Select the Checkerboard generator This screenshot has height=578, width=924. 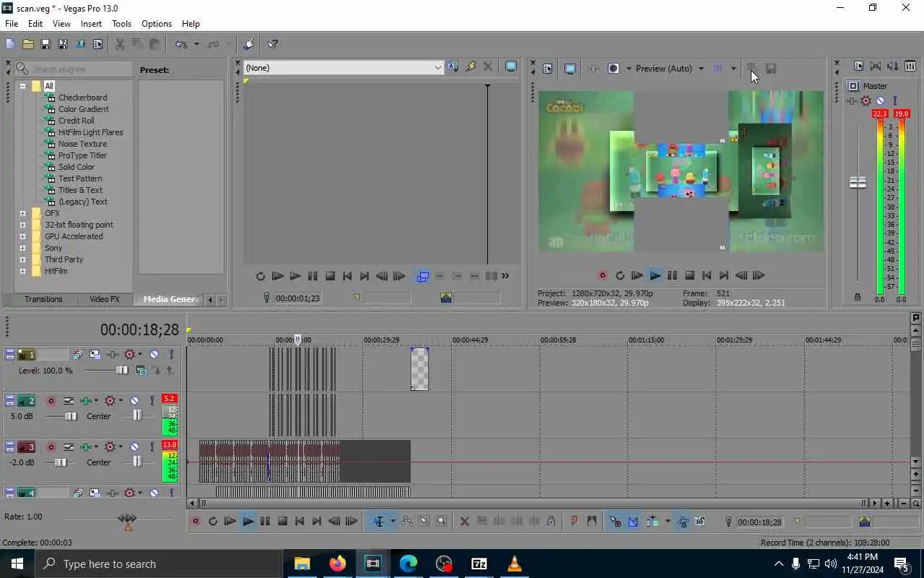(x=82, y=98)
